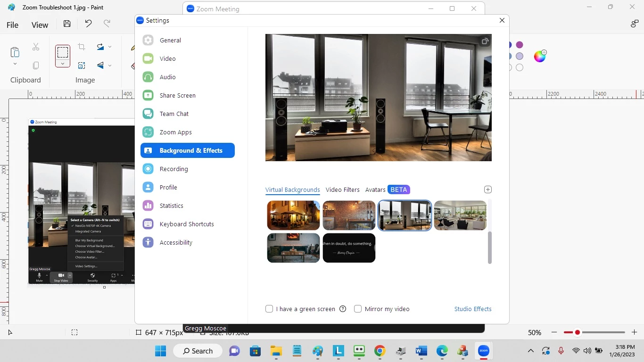This screenshot has height=362, width=644.
Task: Open Microsoft Edge from the taskbar
Action: (442, 351)
